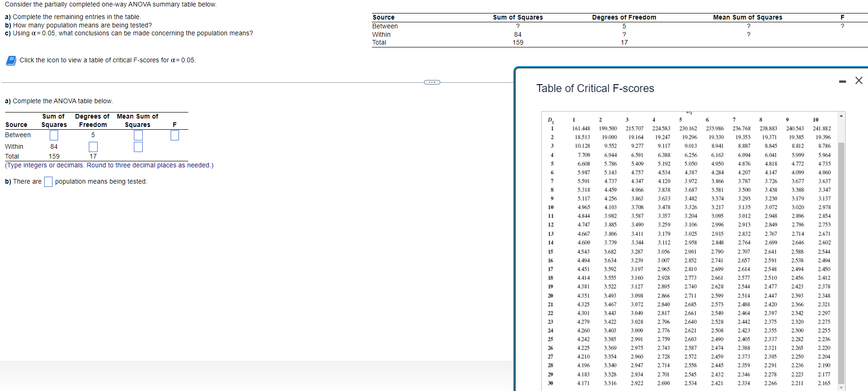Click Between Degrees of Freedom '5' in answer table

93,135
